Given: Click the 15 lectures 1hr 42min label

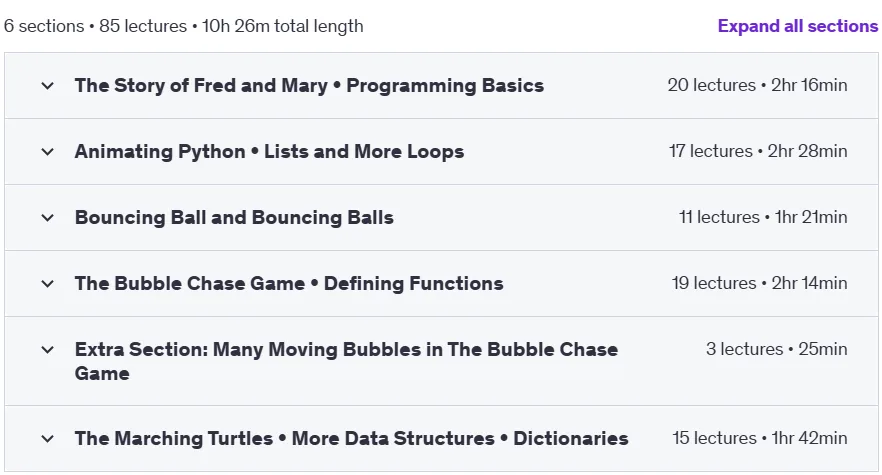Looking at the screenshot, I should pos(759,438).
